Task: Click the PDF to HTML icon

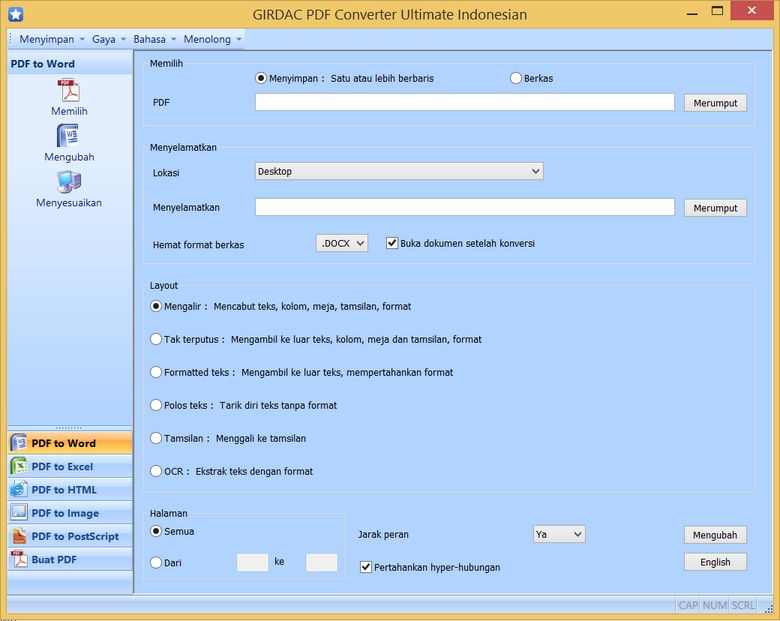Action: 19,490
